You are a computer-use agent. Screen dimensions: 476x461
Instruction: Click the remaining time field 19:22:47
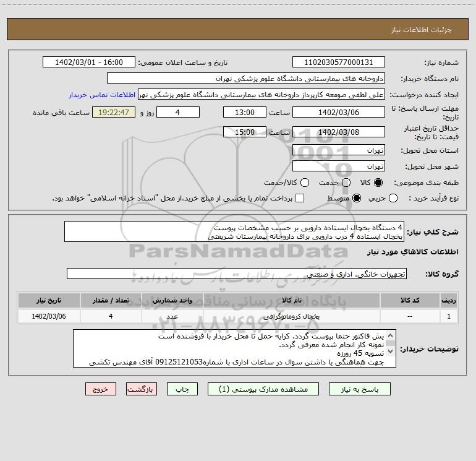click(x=114, y=113)
